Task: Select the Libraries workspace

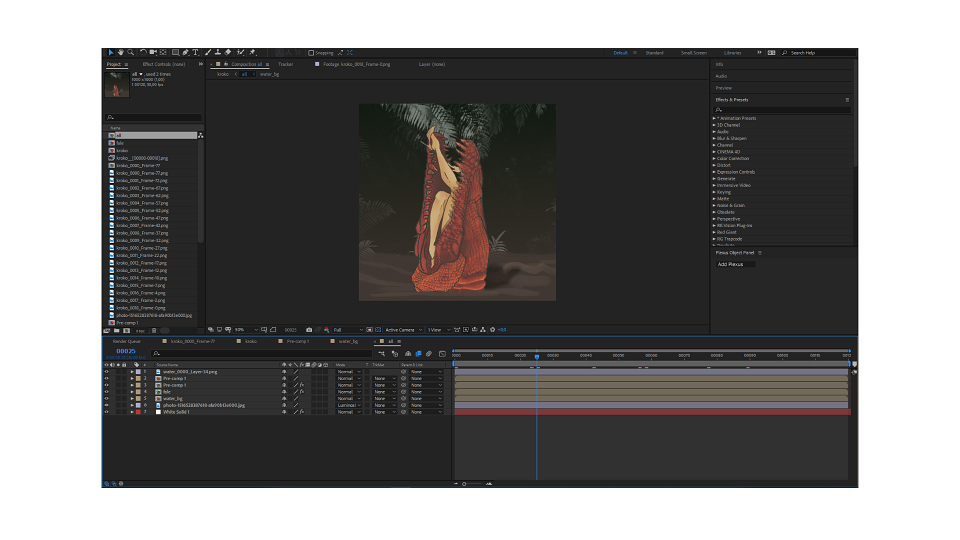Action: 732,53
